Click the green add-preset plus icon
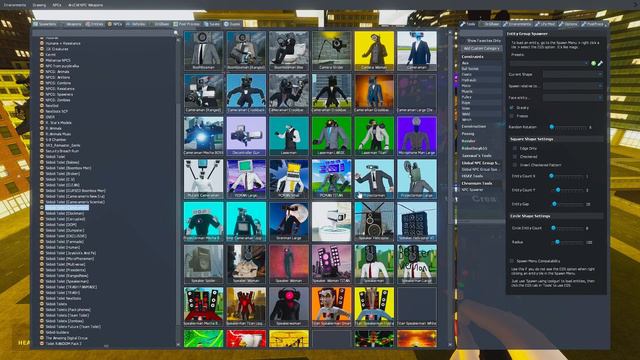640x360 pixels. tap(593, 63)
